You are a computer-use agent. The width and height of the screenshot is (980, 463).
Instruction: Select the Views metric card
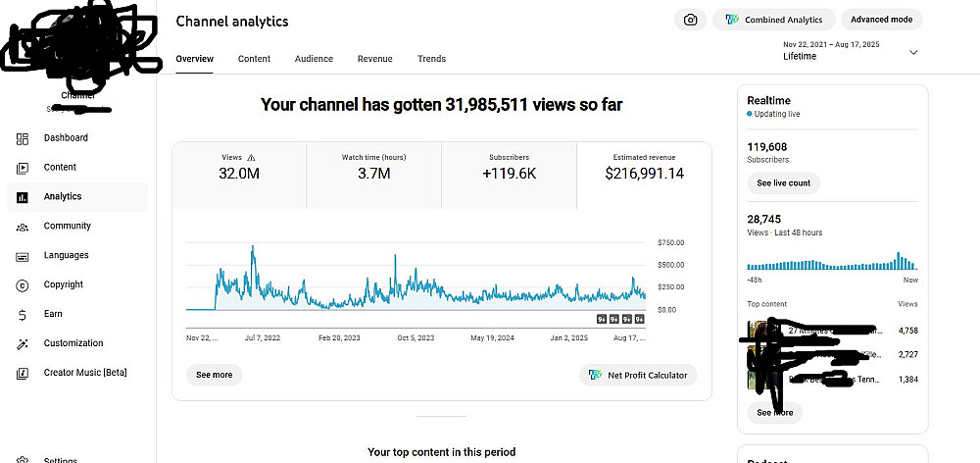tap(239, 167)
